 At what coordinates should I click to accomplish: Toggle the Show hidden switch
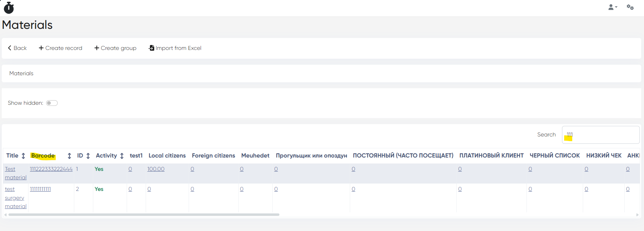point(52,103)
